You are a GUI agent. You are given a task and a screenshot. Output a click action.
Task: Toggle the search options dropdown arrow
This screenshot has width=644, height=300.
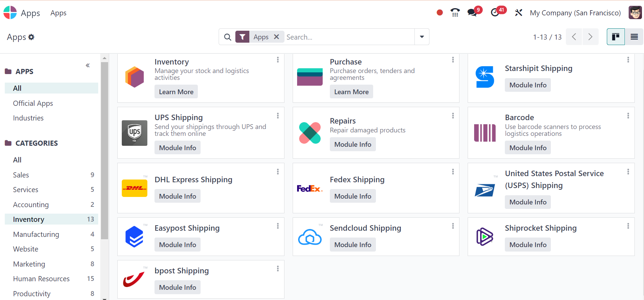tap(422, 37)
